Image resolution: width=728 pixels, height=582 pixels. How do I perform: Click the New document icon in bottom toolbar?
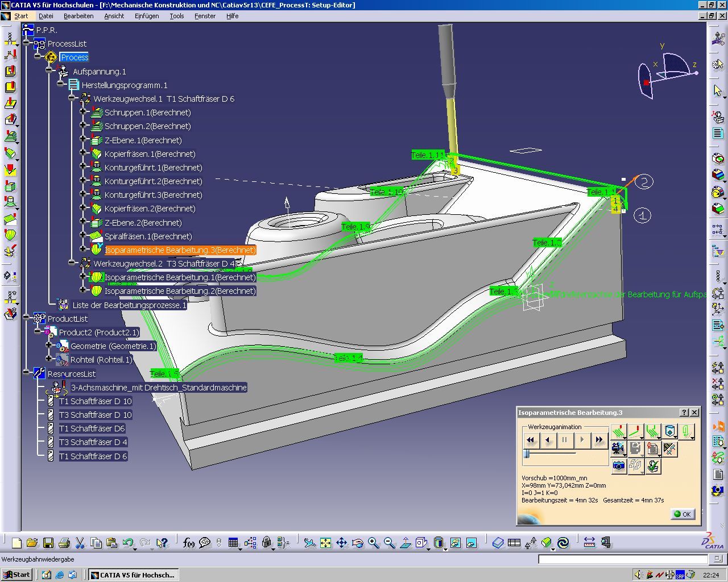click(16, 543)
